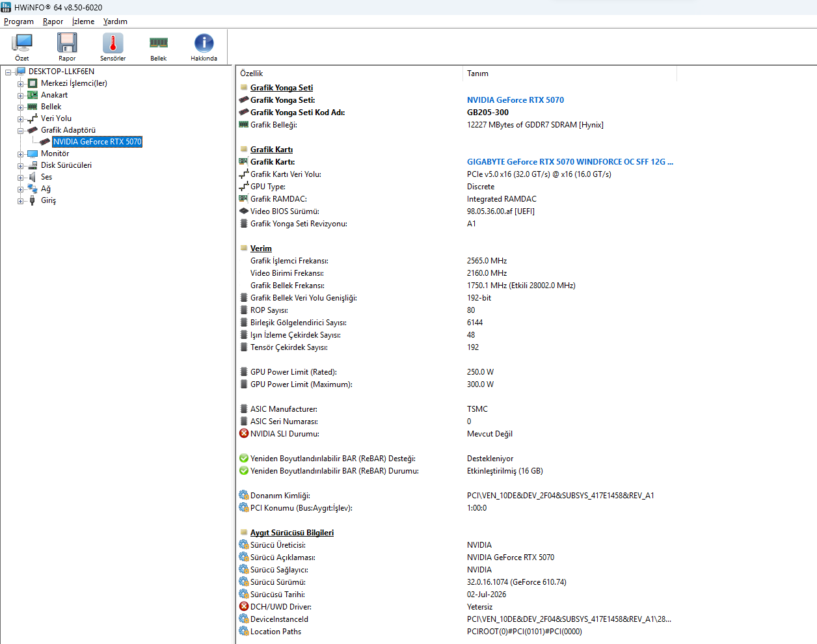Click the gear icon beside Donanım Kimliği
817x644 pixels.
(244, 495)
